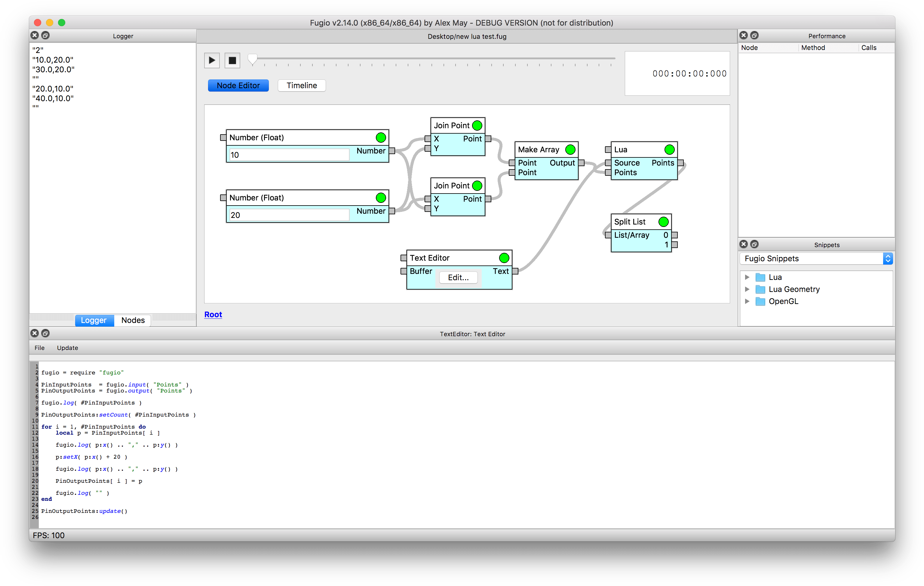Click the Edit... button on the Text Editor node

458,277
